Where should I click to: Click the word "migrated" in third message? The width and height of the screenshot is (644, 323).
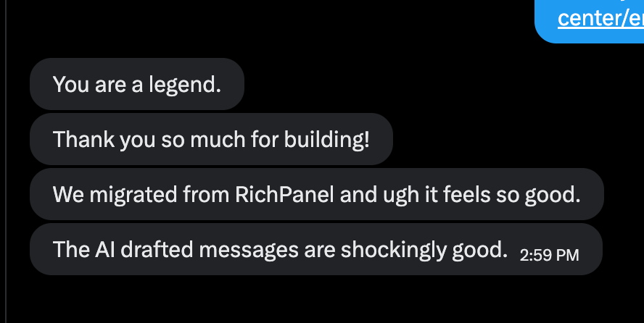point(133,195)
